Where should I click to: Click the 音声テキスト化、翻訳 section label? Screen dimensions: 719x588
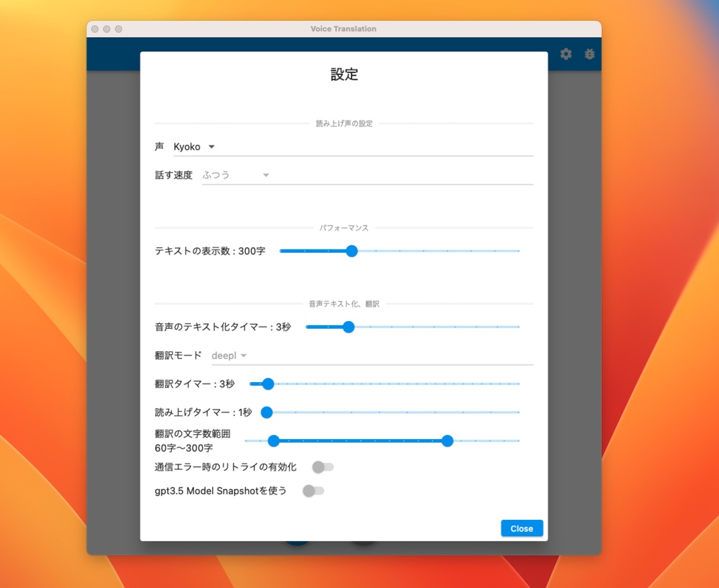click(x=344, y=303)
